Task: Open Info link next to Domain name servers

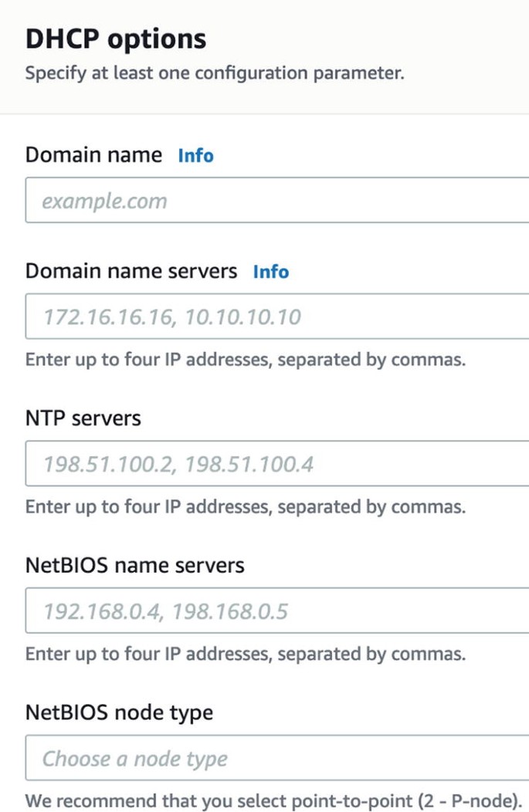Action: (271, 272)
